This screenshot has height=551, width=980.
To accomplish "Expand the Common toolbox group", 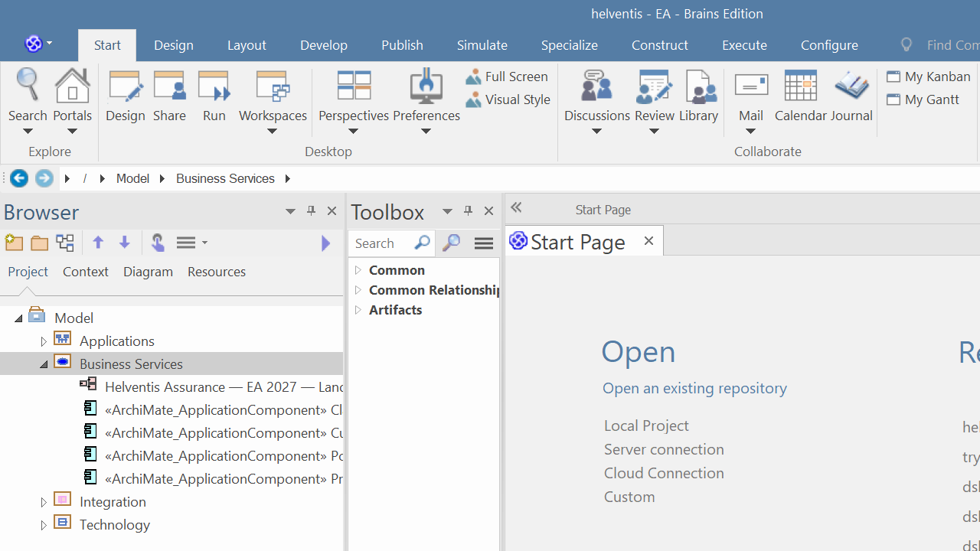I will tap(358, 270).
